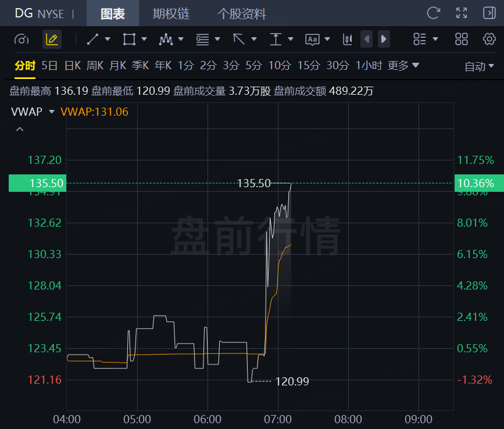Enter fullscreen with the expand icon

tap(462, 13)
